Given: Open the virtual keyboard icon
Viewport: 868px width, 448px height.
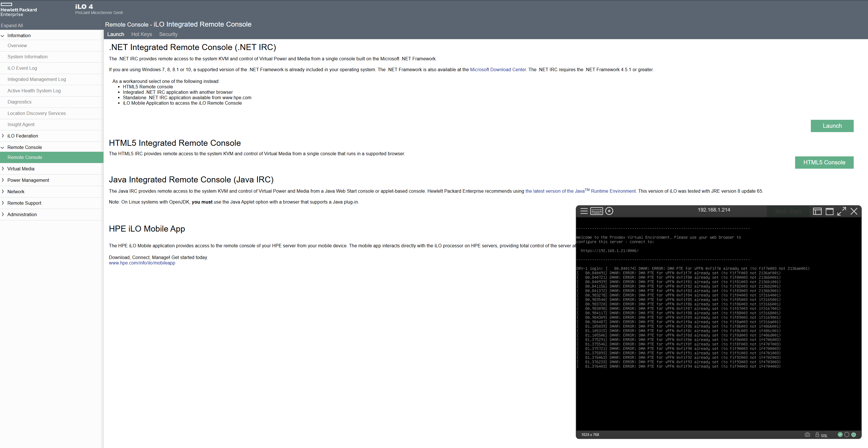Looking at the screenshot, I should [x=596, y=211].
